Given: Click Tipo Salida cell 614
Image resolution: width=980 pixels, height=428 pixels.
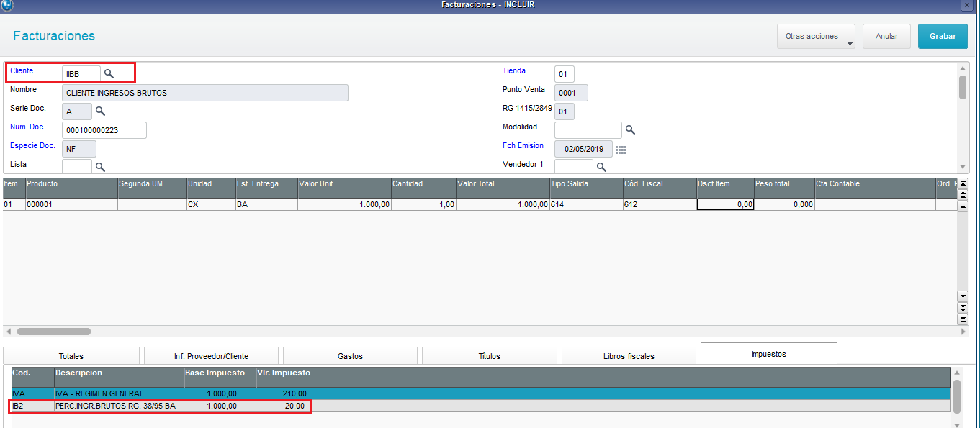Looking at the screenshot, I should 587,204.
